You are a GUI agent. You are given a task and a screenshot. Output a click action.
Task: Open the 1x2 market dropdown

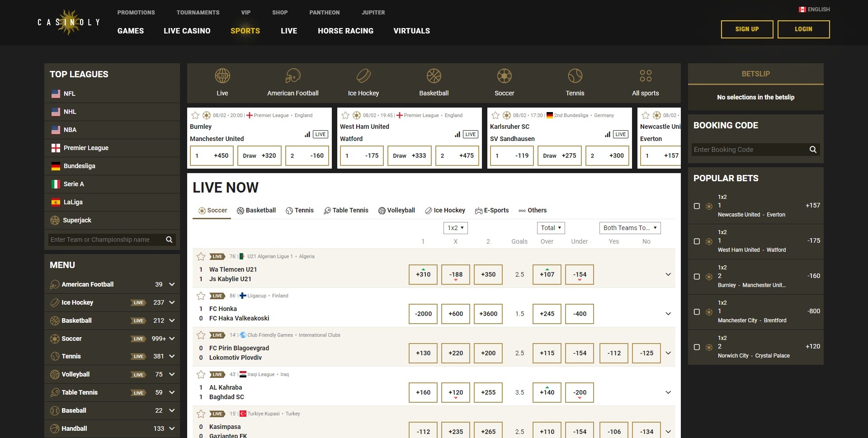455,228
